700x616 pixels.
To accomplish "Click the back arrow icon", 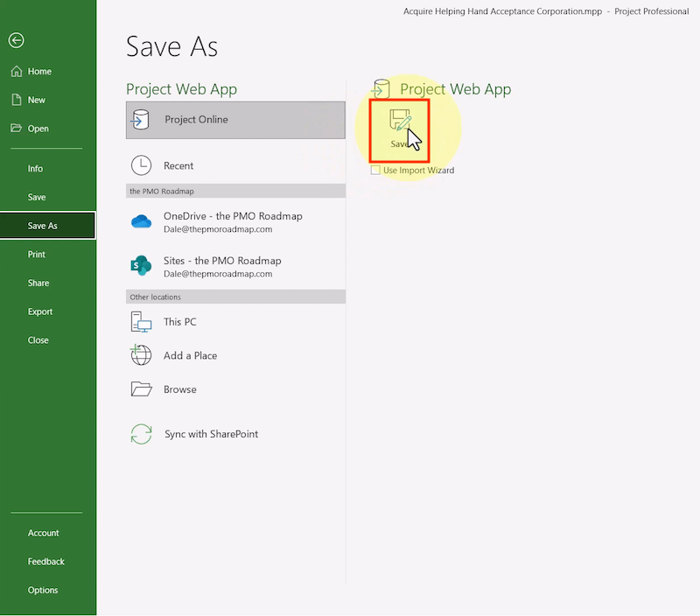I will point(16,40).
